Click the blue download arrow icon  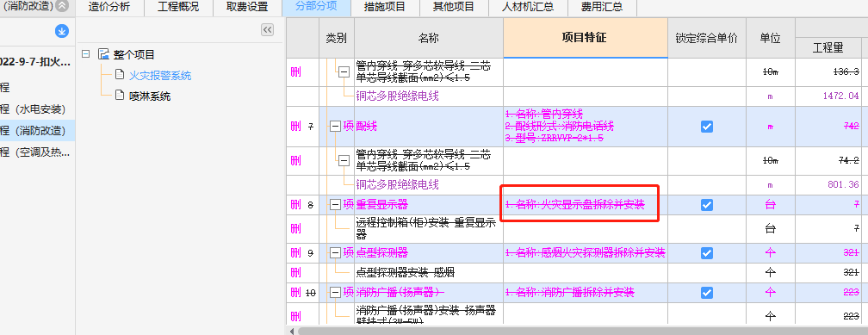[62, 32]
